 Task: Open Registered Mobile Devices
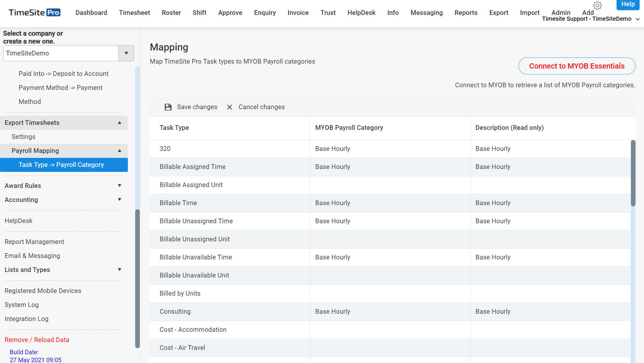43,291
